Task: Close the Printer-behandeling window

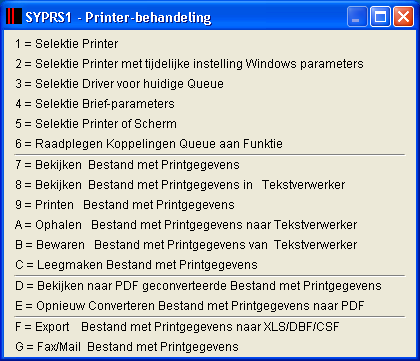Action: click(403, 17)
